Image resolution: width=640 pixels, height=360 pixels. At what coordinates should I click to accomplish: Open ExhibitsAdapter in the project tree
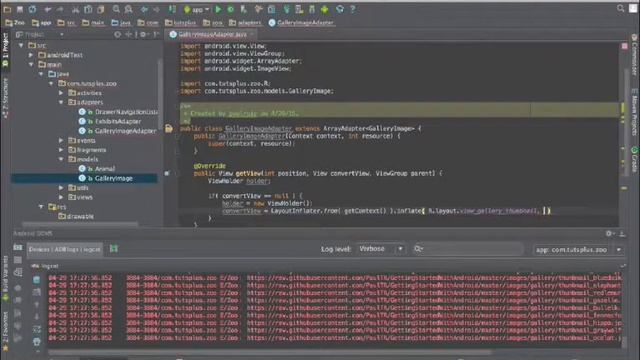[110, 121]
